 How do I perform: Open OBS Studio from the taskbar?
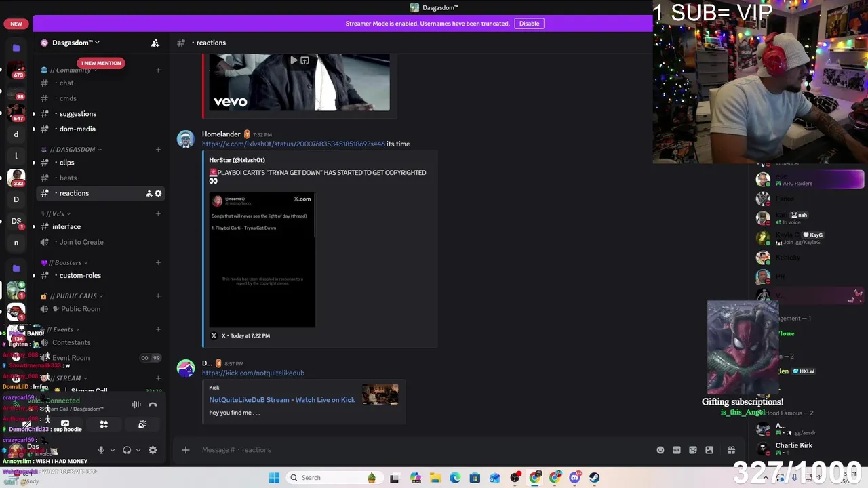click(x=515, y=478)
